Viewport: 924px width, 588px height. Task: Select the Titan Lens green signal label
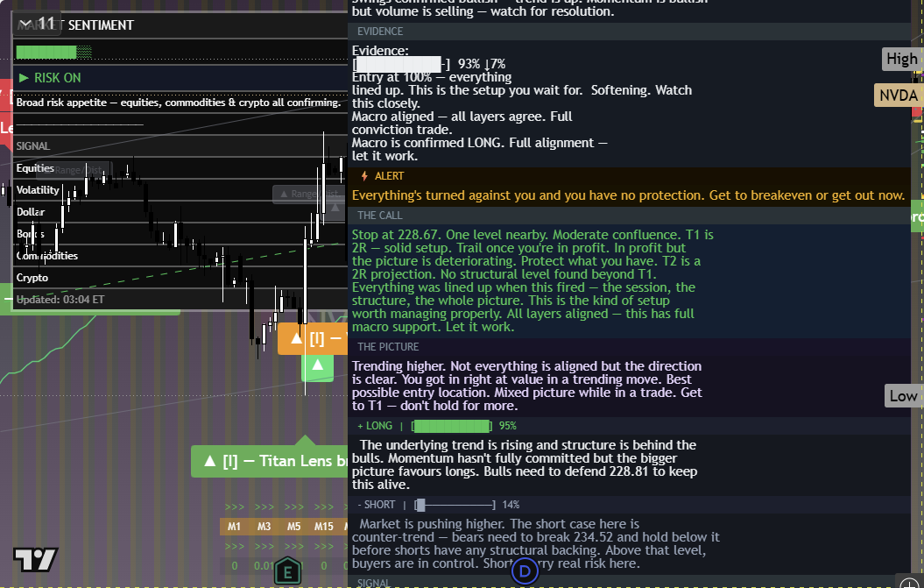pyautogui.click(x=269, y=461)
